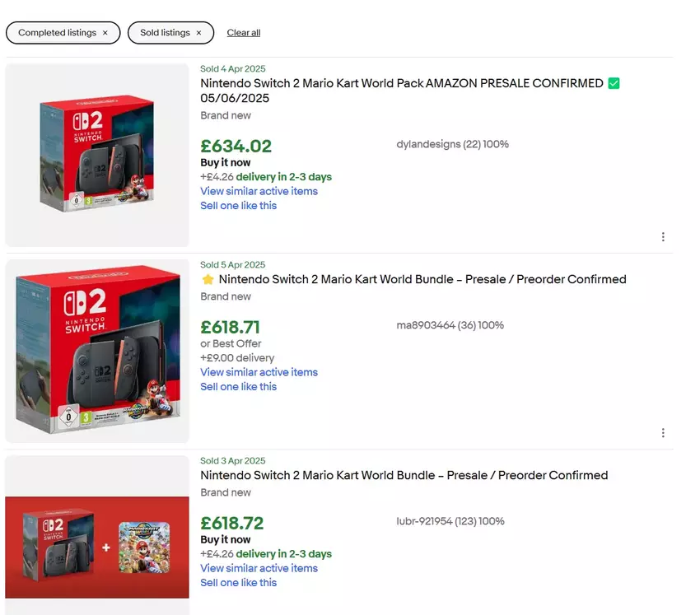
Task: Click the Clear all link
Action: (243, 32)
